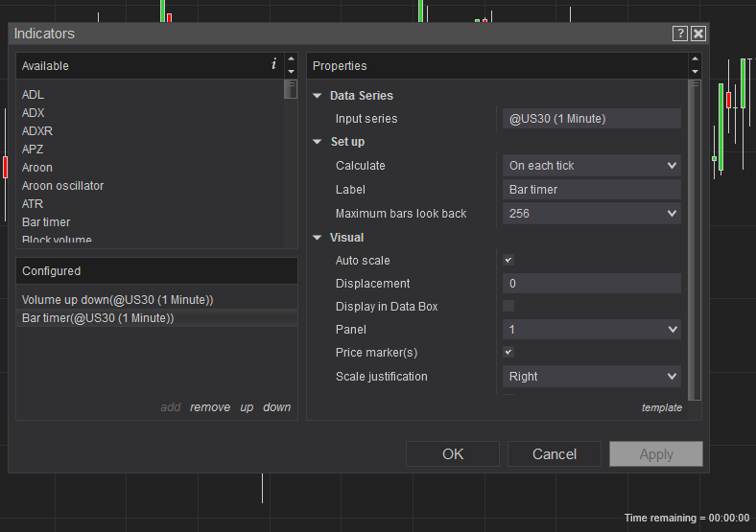Select Aroon oscillator indicator

[62, 186]
